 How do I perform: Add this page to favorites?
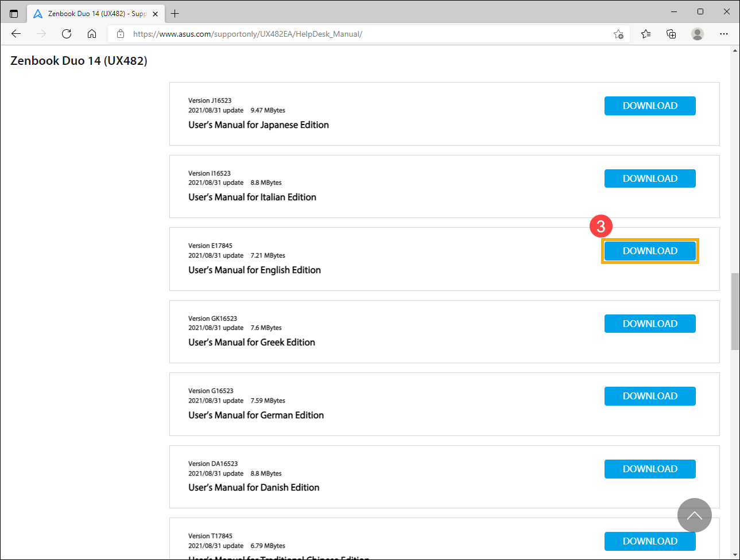coord(618,34)
